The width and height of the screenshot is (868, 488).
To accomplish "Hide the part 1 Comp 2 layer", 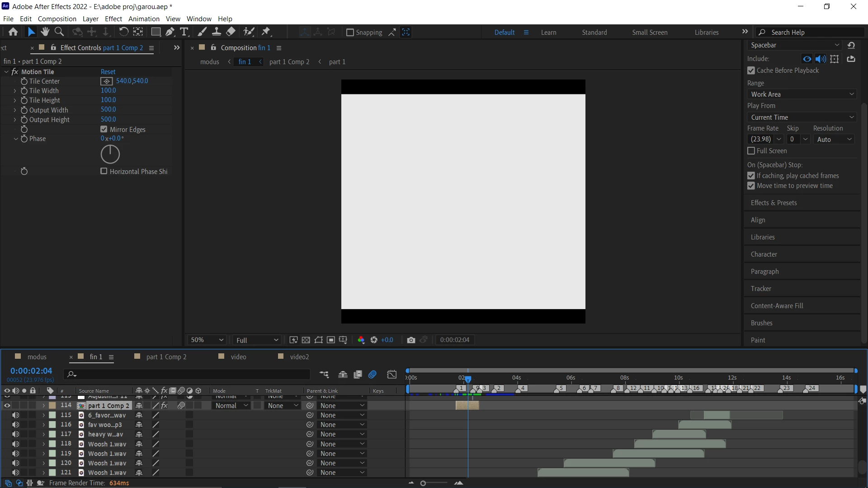I will click(7, 406).
